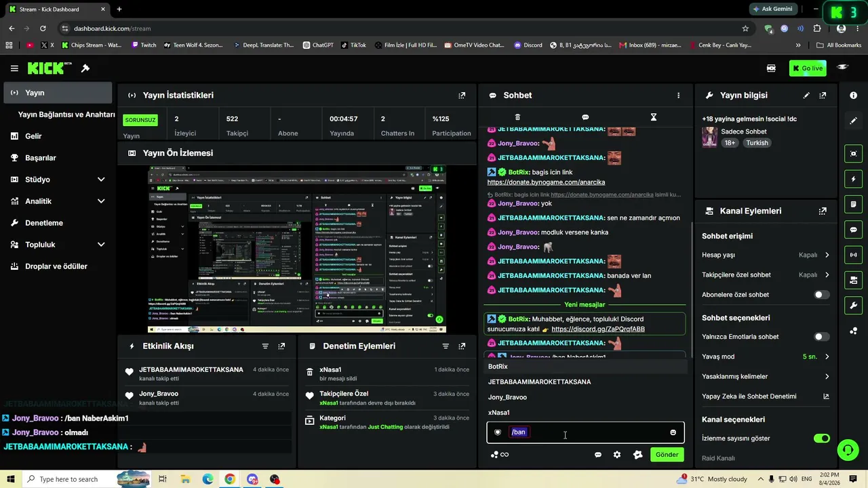Click the clip icon left of Go live
The height and width of the screenshot is (488, 868).
coord(771,68)
